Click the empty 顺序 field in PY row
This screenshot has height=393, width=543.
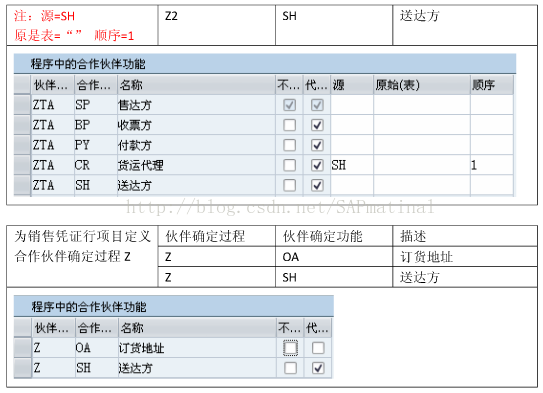click(x=492, y=145)
